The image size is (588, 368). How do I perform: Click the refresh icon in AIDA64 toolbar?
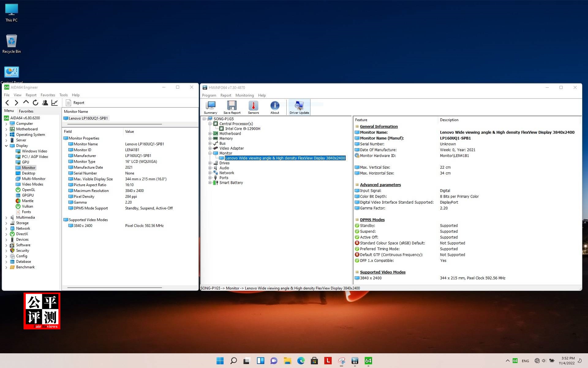click(x=36, y=103)
